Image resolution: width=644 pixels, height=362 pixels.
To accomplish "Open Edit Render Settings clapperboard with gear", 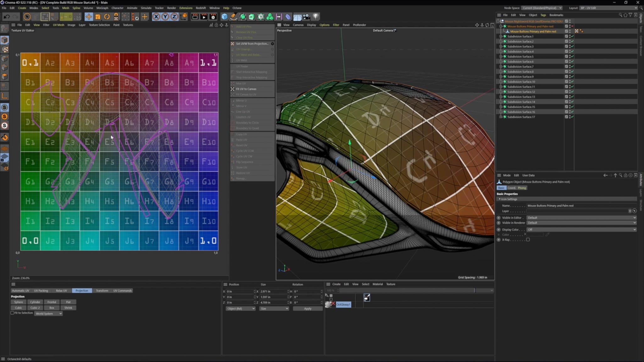I will (213, 17).
